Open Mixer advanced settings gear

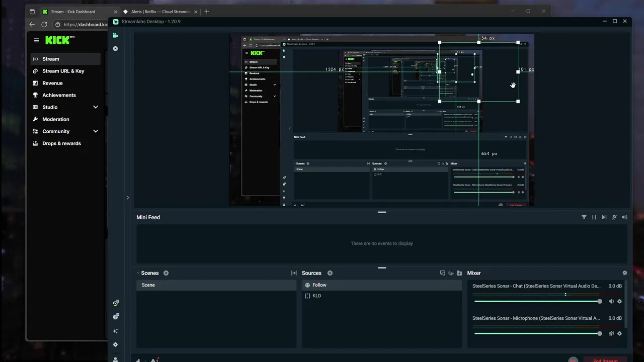point(625,273)
